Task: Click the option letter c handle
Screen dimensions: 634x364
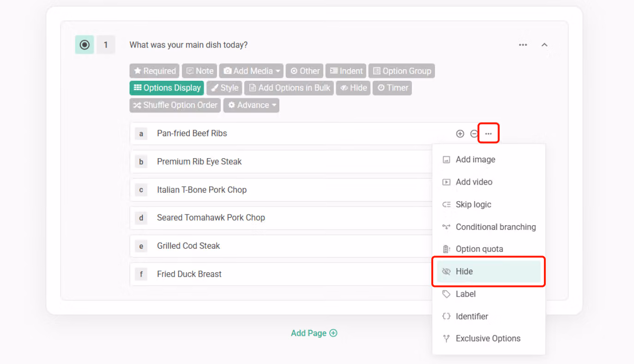Action: click(141, 190)
